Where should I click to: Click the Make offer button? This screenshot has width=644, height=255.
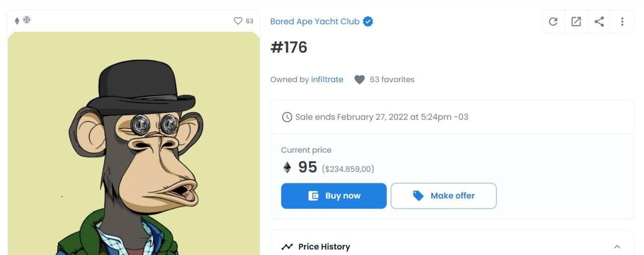pos(443,196)
